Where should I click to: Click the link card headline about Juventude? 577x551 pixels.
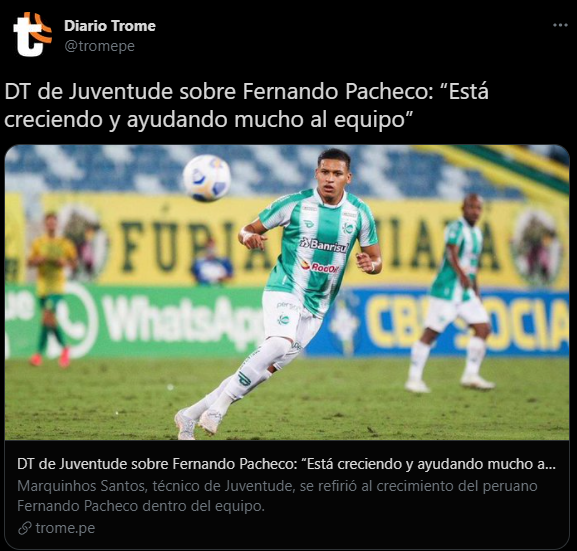(x=286, y=464)
